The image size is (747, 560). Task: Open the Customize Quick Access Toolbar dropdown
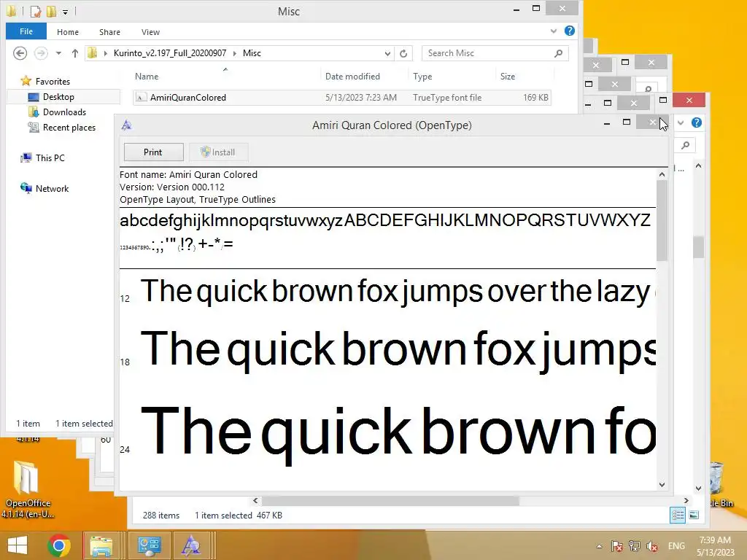[x=65, y=12]
